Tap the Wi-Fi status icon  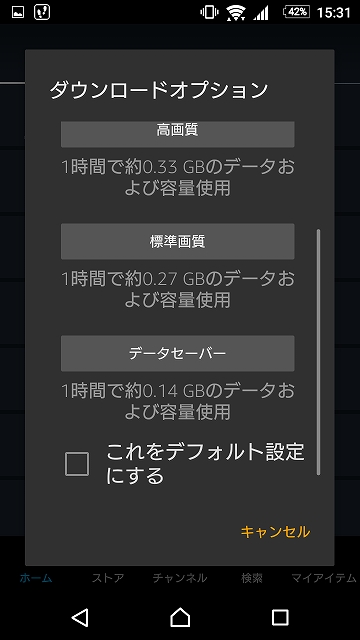(236, 13)
